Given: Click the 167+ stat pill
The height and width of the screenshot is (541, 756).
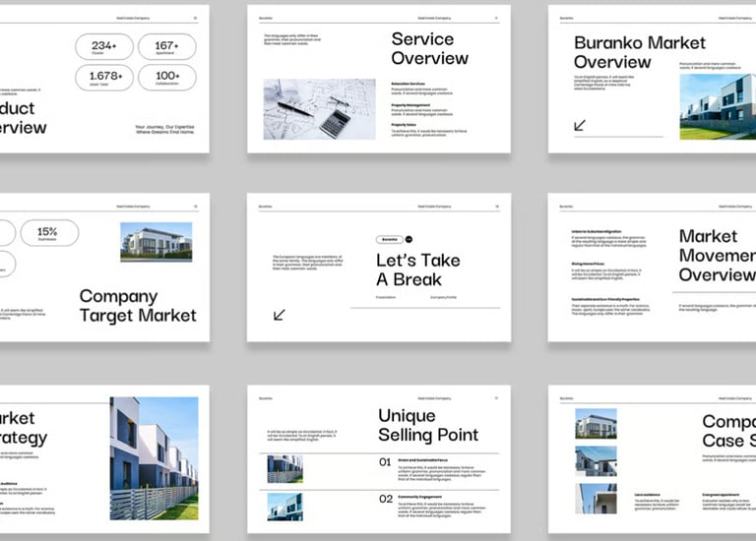Looking at the screenshot, I should (x=166, y=47).
